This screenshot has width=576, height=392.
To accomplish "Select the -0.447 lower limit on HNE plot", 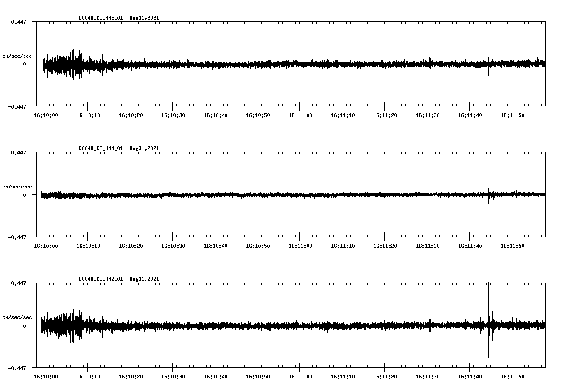I will [x=17, y=106].
